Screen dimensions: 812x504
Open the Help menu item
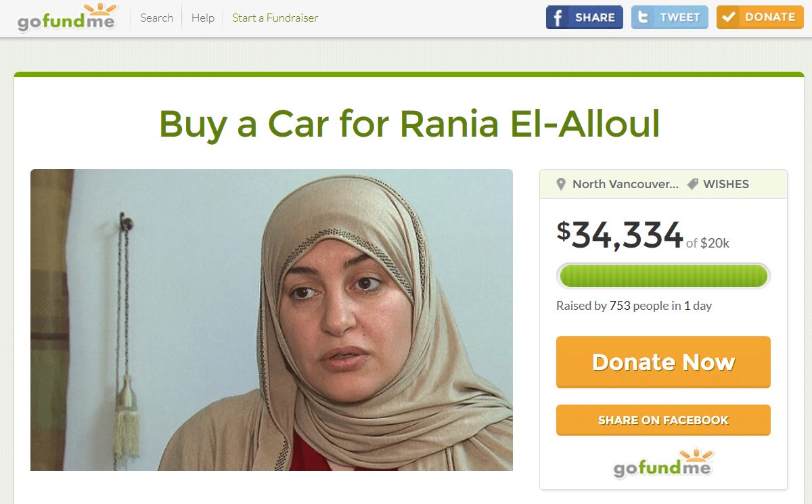[202, 18]
